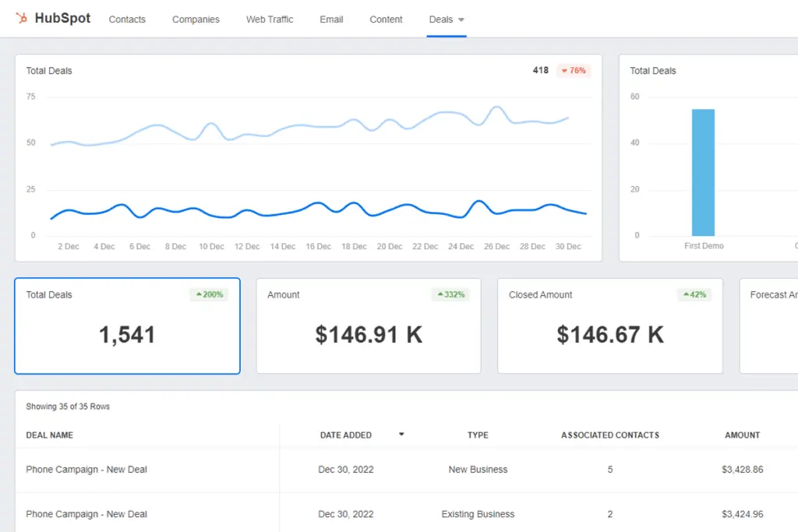Click the DATE ADDED column header

click(346, 435)
